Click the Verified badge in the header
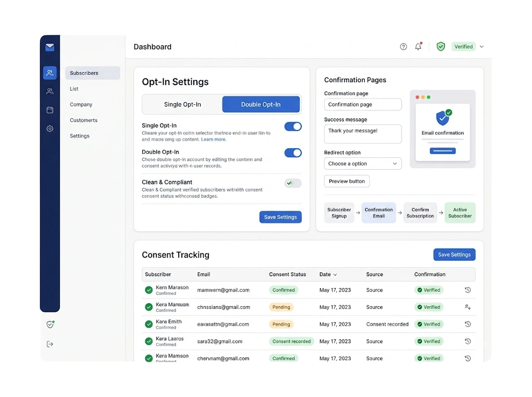 (463, 47)
